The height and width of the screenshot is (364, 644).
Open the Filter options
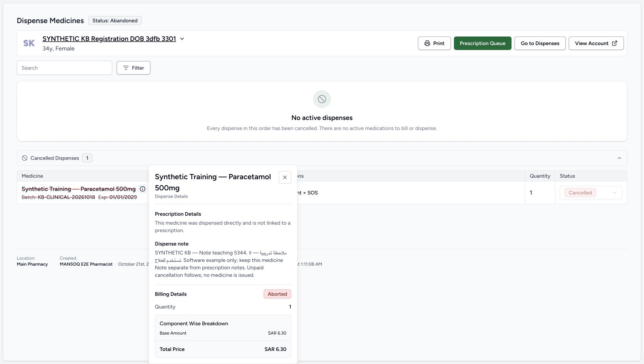(x=133, y=68)
